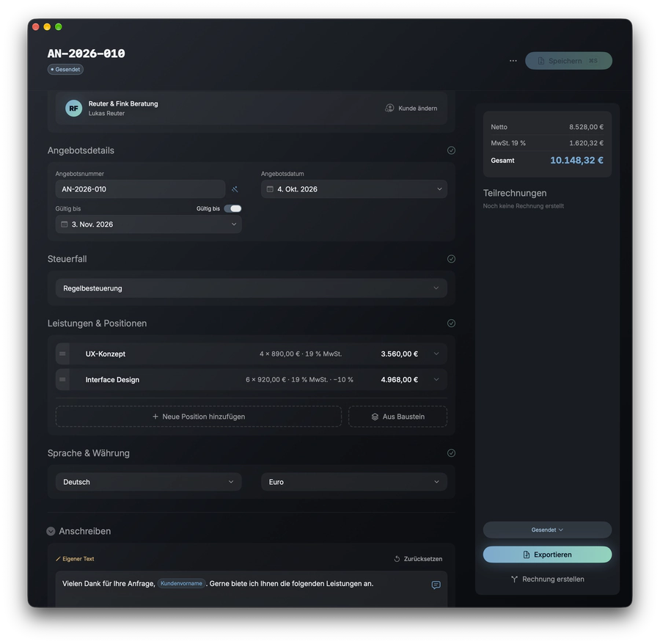Open the Euro currency dropdown

[354, 482]
